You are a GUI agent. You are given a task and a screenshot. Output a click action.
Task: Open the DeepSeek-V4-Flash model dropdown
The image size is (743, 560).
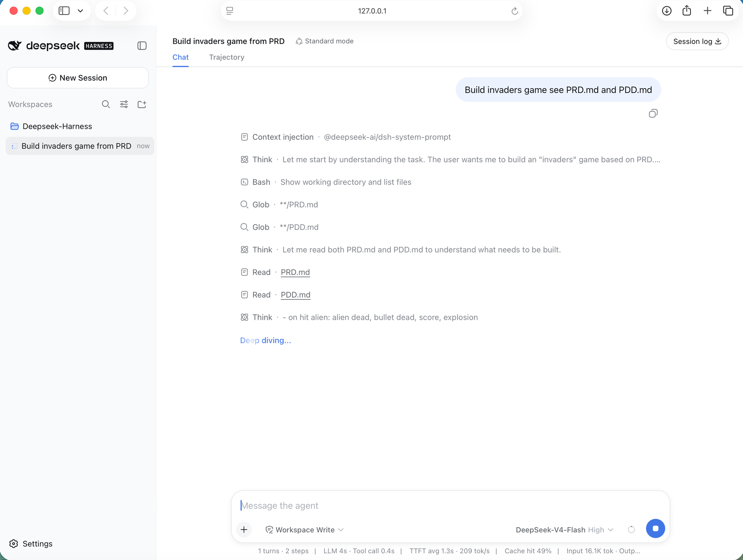click(565, 530)
